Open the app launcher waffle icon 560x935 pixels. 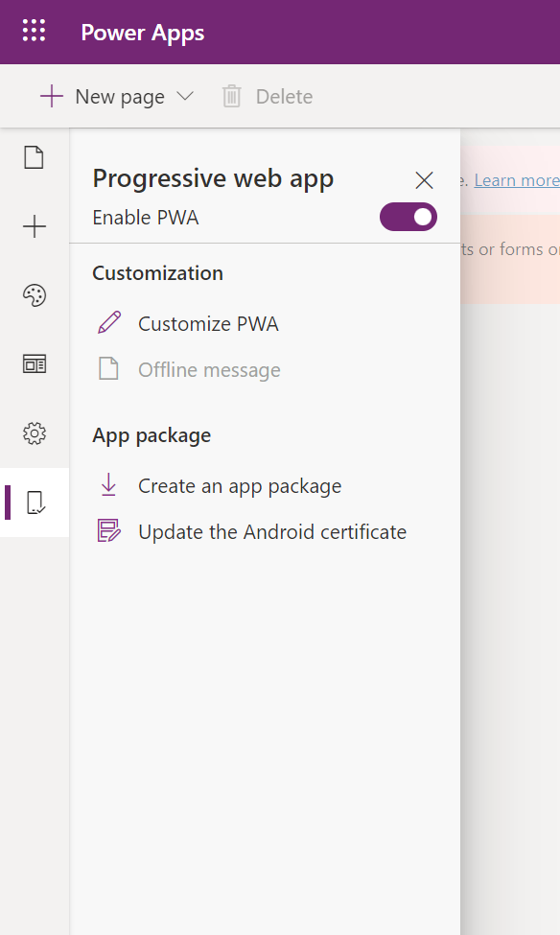34,31
